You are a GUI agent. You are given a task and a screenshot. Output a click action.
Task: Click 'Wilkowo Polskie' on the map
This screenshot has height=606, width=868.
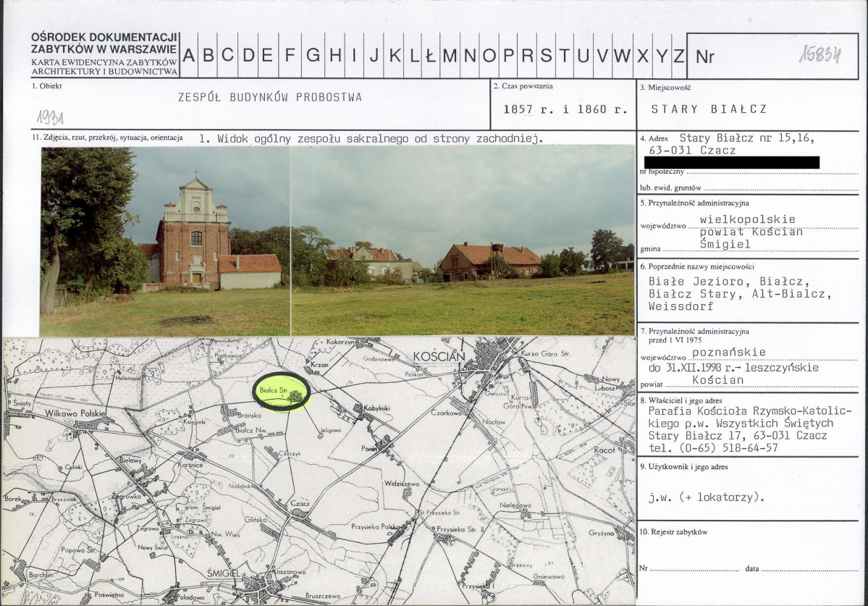click(75, 413)
